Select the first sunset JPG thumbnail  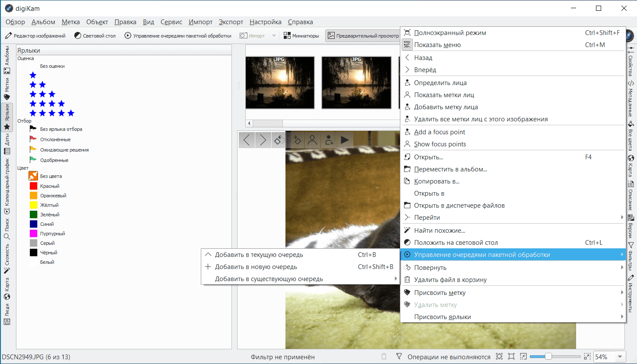coord(280,82)
